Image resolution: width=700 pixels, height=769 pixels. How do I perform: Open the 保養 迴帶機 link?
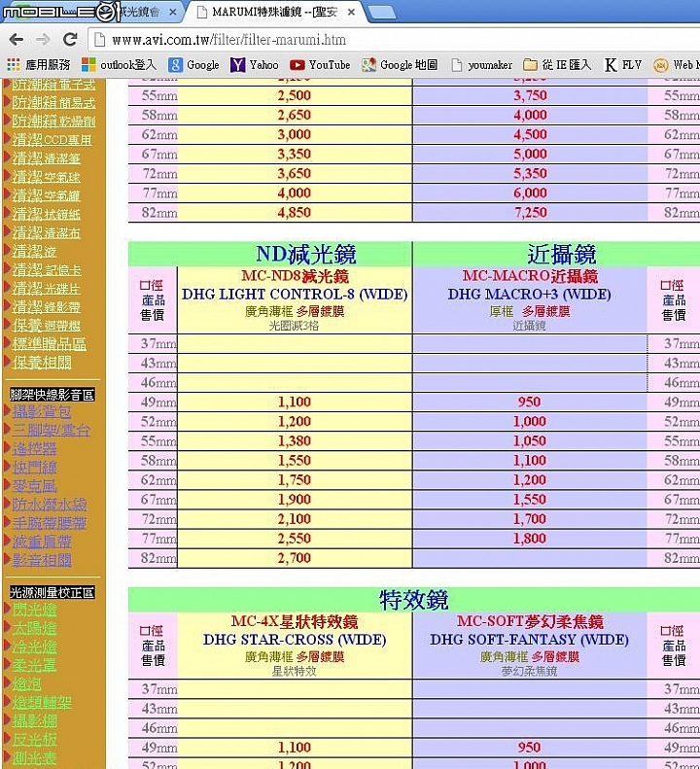coord(46,326)
